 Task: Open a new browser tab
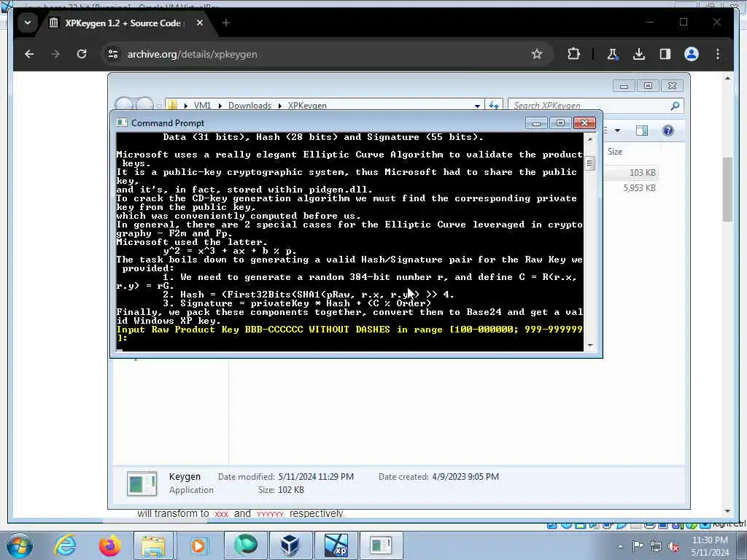[x=226, y=23]
